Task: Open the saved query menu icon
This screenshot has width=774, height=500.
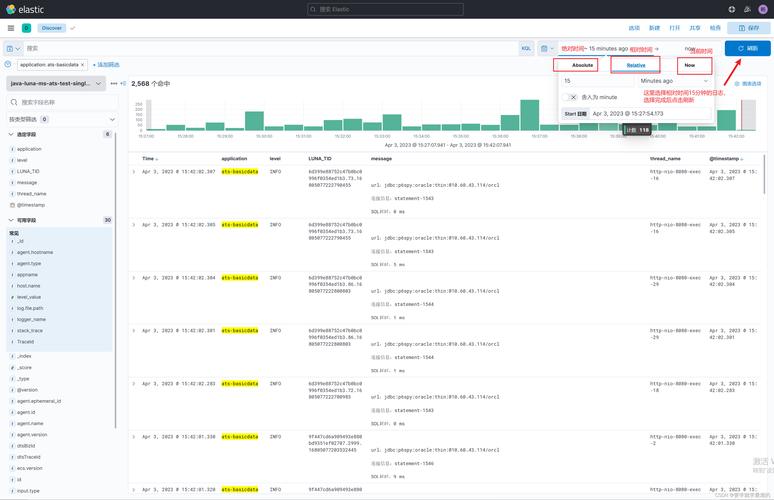Action: point(13,48)
